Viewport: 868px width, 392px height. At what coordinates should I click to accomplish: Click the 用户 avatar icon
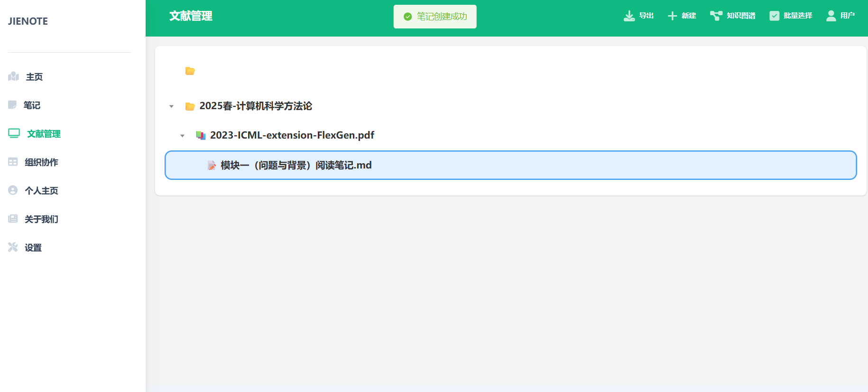click(831, 16)
